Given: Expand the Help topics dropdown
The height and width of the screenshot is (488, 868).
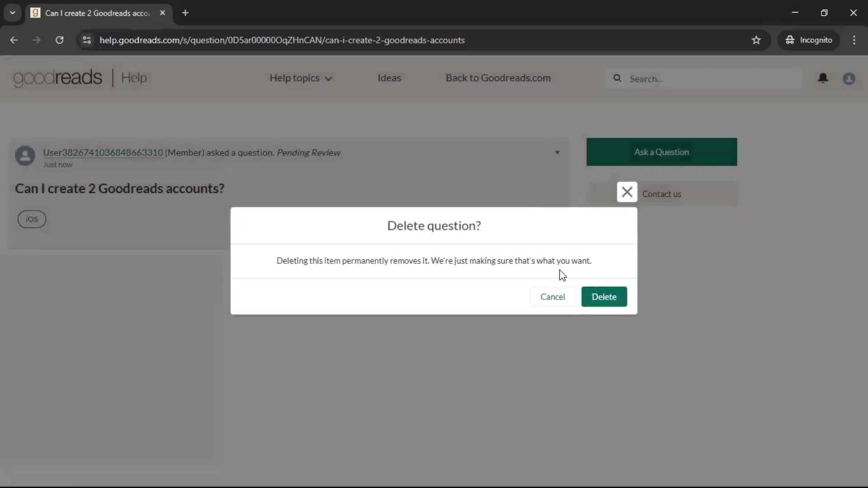Looking at the screenshot, I should [x=301, y=78].
